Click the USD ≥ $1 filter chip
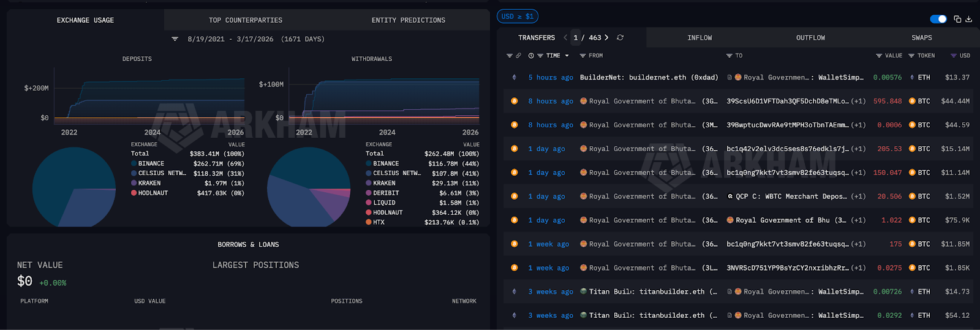The image size is (980, 330). click(x=518, y=17)
